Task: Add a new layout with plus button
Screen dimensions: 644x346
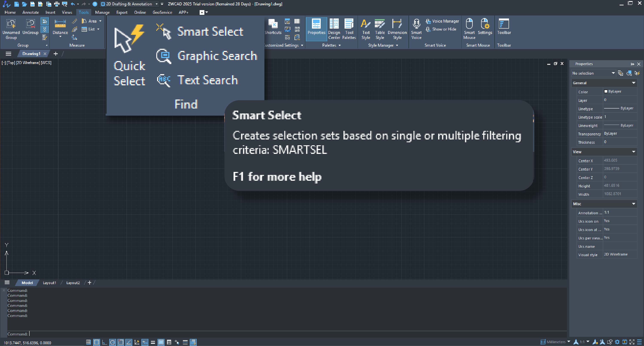Action: click(89, 283)
